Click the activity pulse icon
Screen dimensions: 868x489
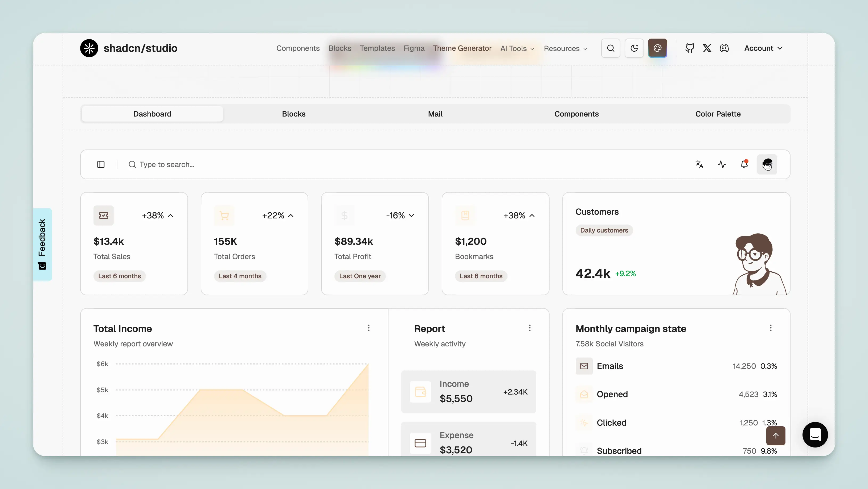[x=722, y=164]
